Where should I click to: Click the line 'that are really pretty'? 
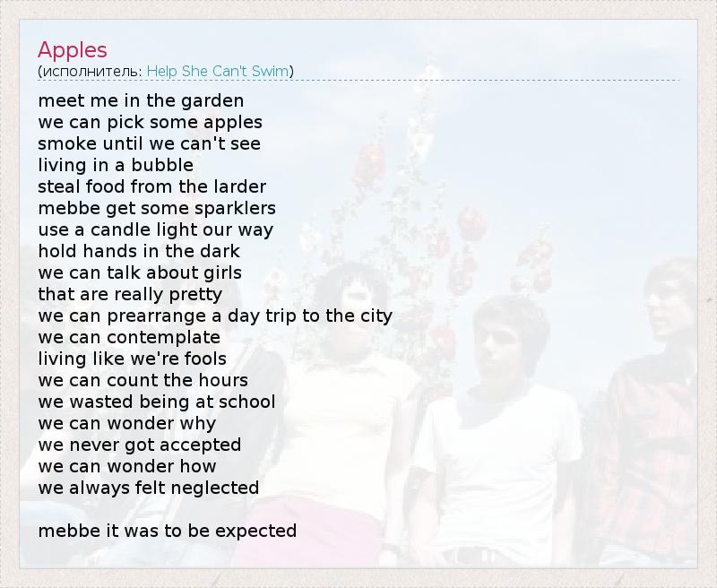point(130,294)
